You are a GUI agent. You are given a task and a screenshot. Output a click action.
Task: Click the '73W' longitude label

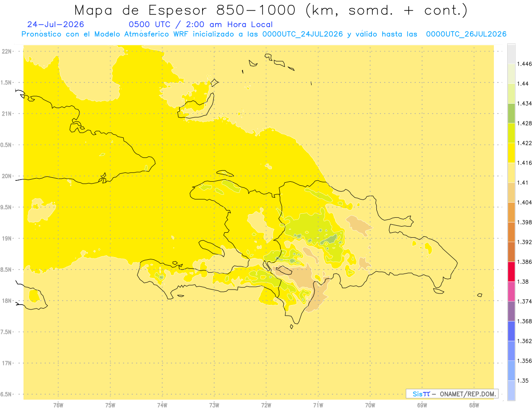[x=214, y=405]
